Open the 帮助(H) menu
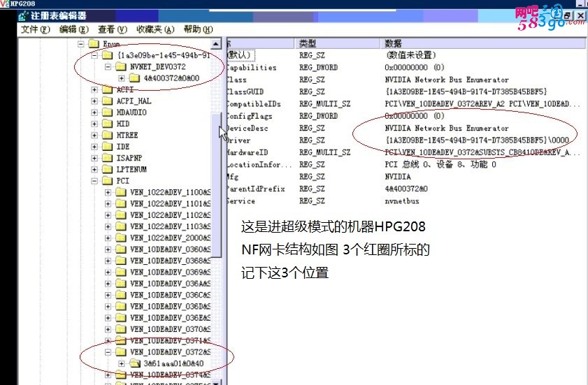The width and height of the screenshot is (588, 385). pos(198,29)
